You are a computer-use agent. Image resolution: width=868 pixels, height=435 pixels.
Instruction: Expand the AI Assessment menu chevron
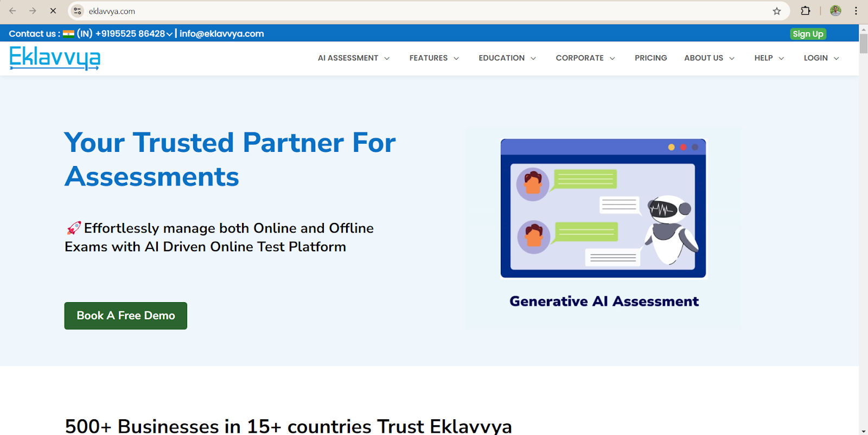pos(387,59)
